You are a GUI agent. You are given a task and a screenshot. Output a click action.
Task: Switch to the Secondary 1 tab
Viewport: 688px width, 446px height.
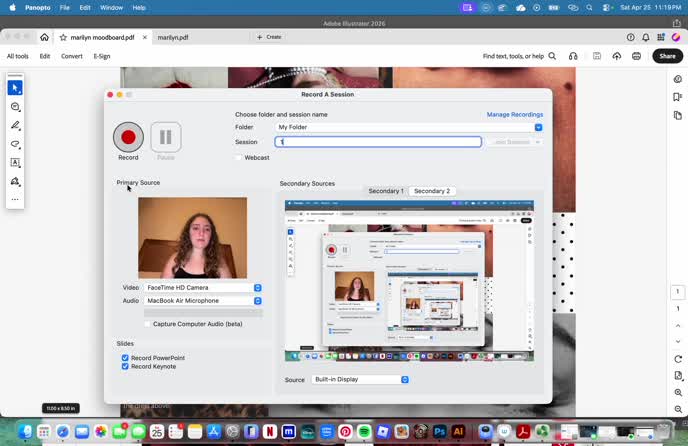click(x=386, y=191)
